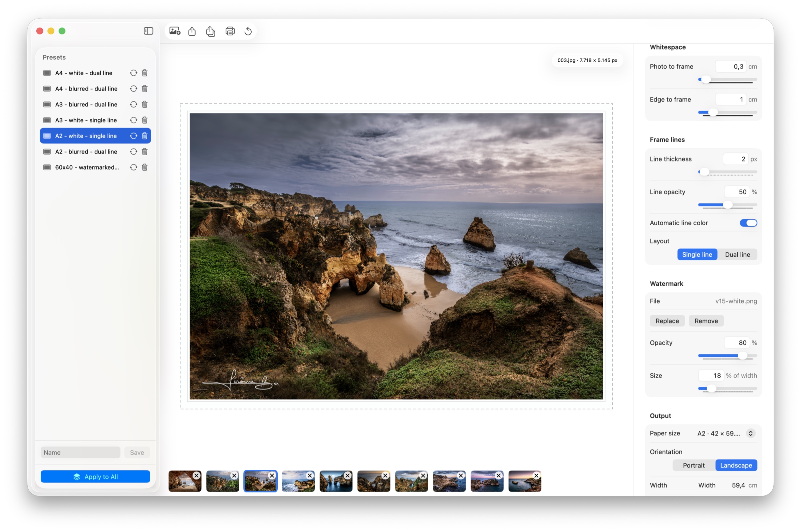
Task: Toggle the Automatic line color switch
Action: (x=748, y=223)
